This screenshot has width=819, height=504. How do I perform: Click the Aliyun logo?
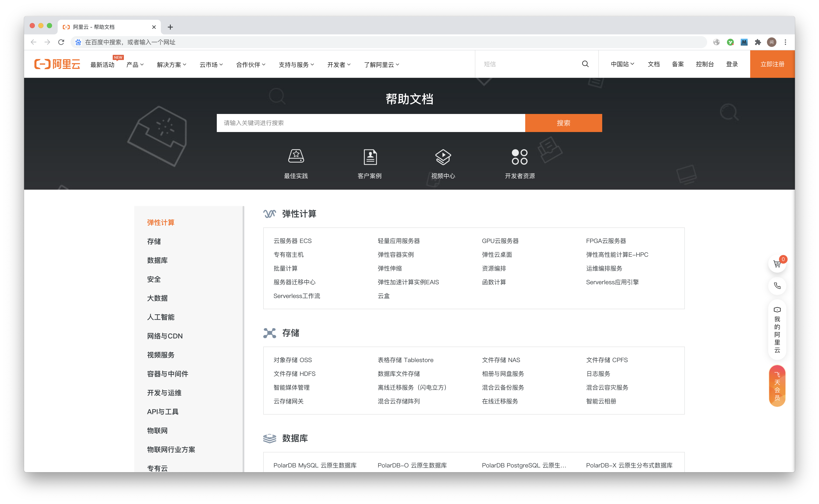(57, 64)
